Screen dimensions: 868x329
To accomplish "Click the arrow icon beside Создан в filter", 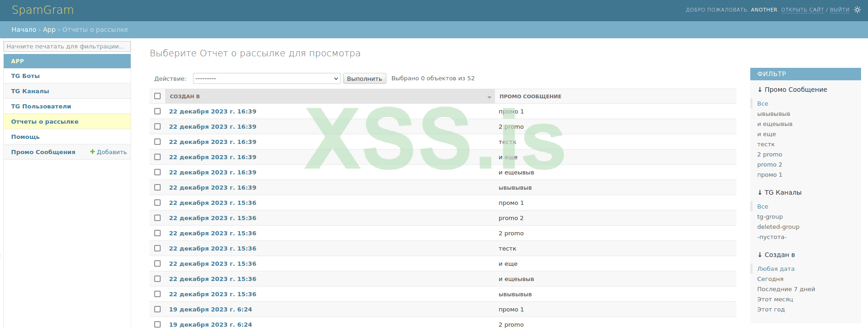I will pyautogui.click(x=760, y=255).
